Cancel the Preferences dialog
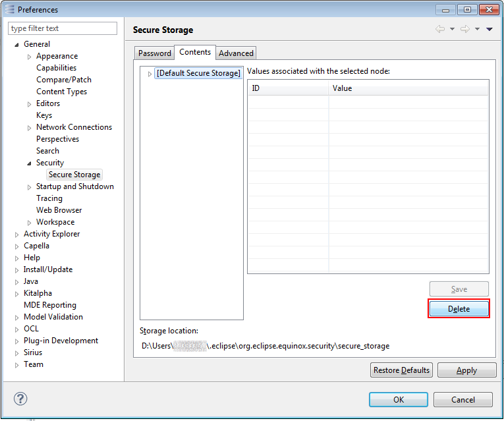The image size is (504, 421). 463,399
